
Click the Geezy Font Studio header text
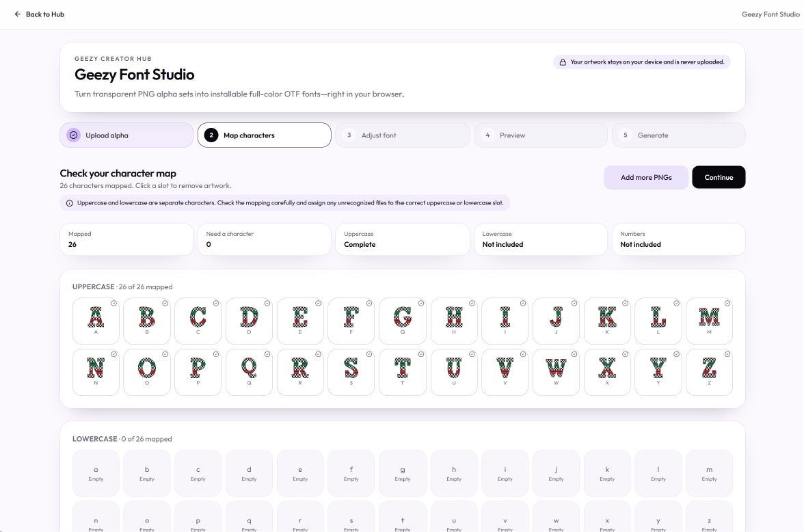770,14
